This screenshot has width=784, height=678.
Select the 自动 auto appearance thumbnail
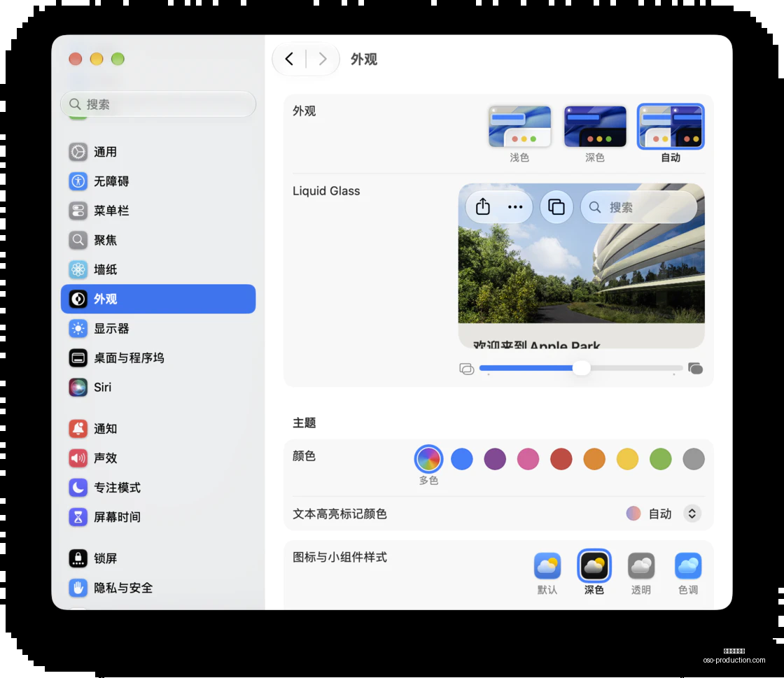point(671,127)
